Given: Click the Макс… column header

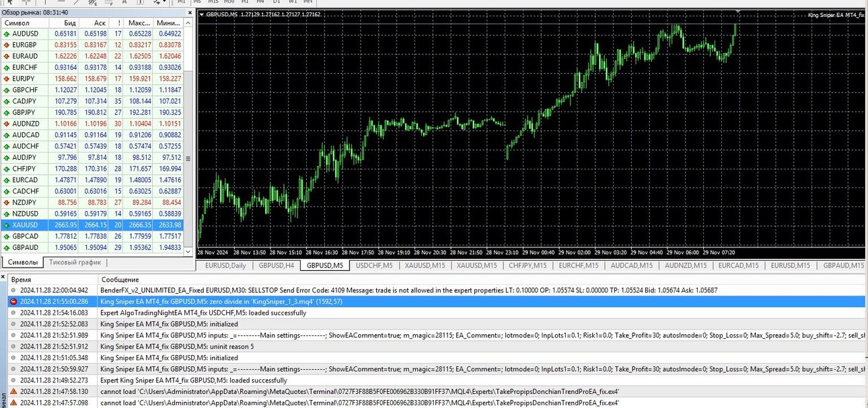Looking at the screenshot, I should tap(139, 23).
